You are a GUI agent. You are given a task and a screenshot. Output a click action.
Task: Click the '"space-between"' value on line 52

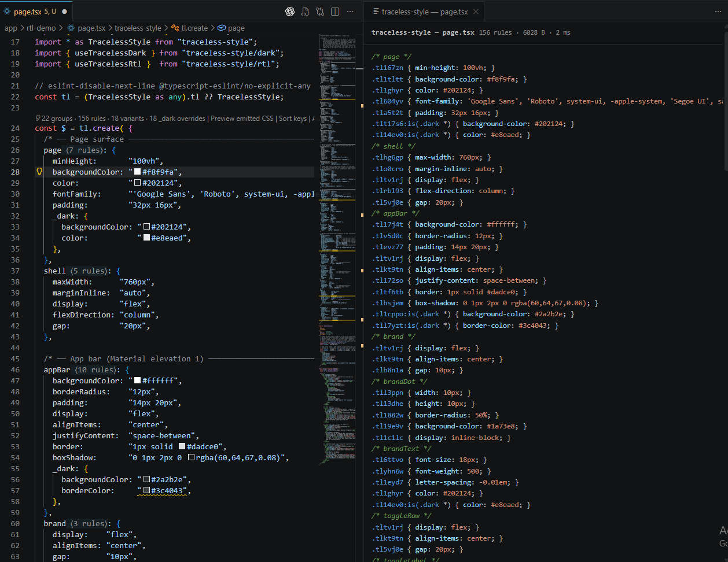161,435
